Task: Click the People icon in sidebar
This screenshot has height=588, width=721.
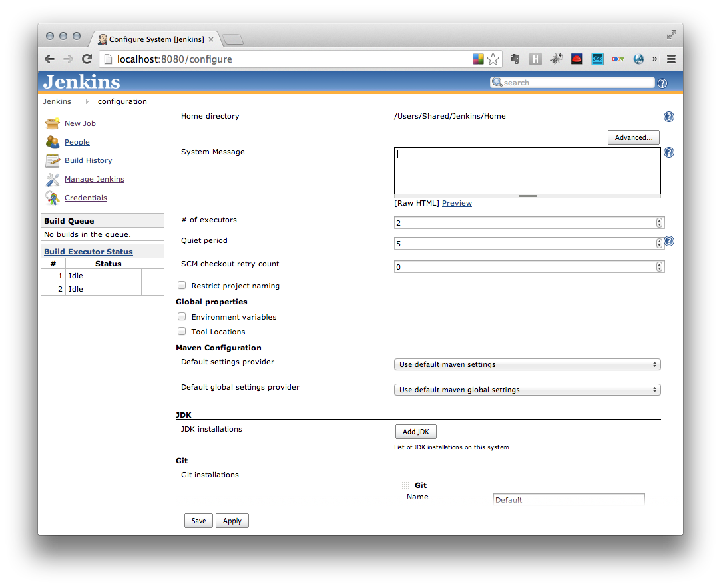Action: tap(52, 142)
